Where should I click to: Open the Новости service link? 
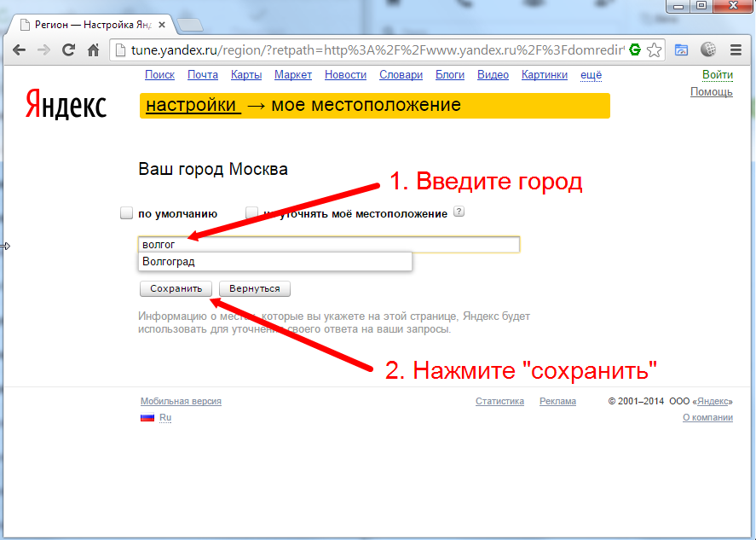pos(345,75)
